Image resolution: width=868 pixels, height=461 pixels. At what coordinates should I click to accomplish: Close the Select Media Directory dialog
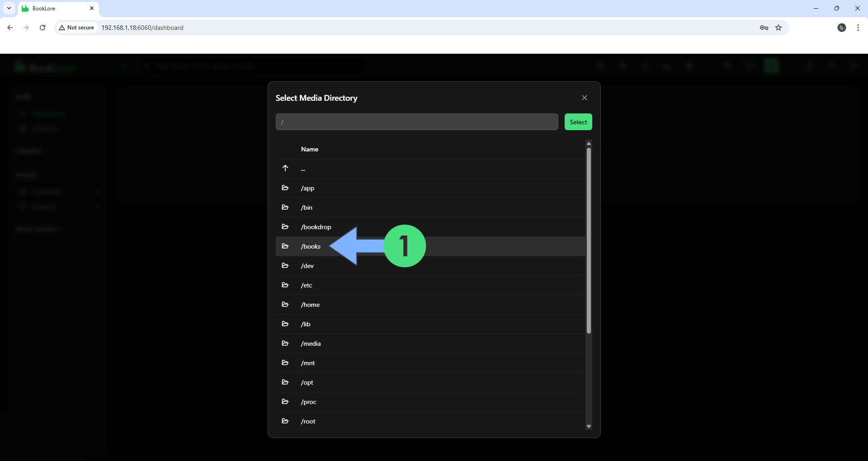[x=584, y=98]
